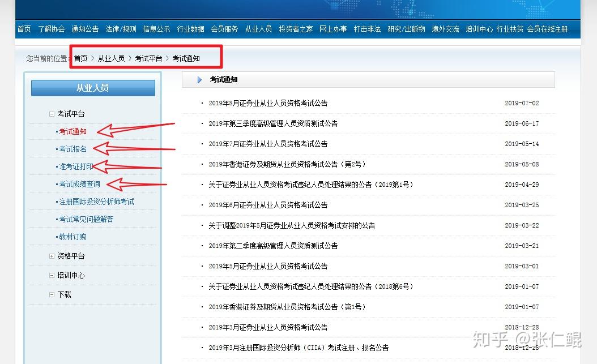Click the date 2019-03-22

(522, 225)
